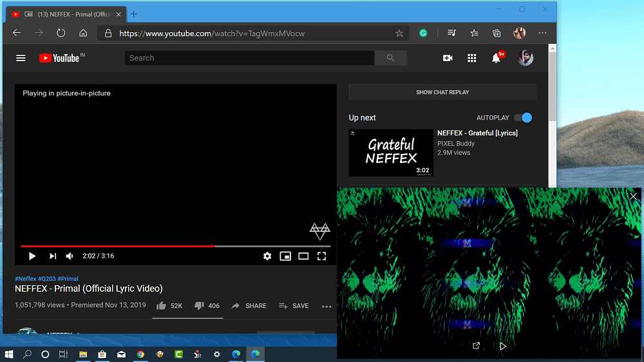
Task: Go back in browser history
Action: (x=17, y=33)
